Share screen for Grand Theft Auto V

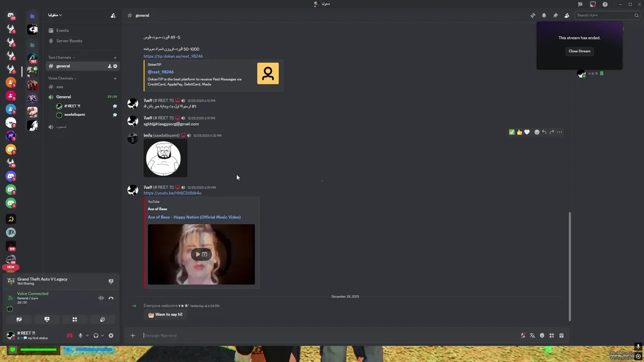(111, 281)
